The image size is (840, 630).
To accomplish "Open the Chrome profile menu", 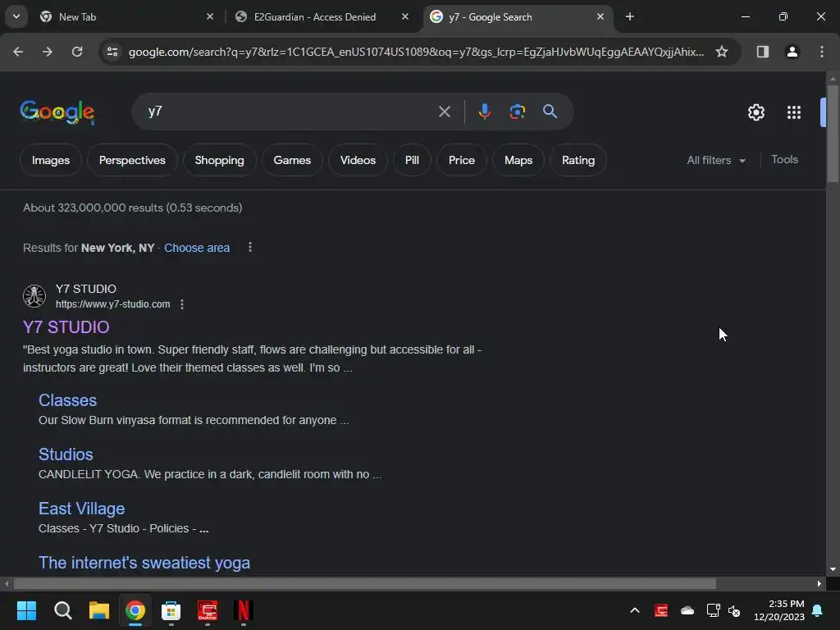I will (x=792, y=52).
